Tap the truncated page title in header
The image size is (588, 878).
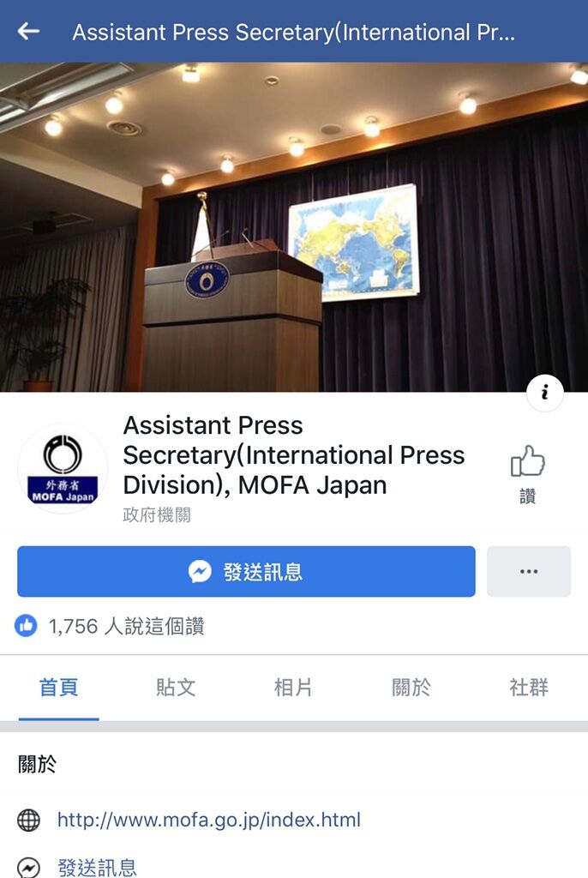293,32
